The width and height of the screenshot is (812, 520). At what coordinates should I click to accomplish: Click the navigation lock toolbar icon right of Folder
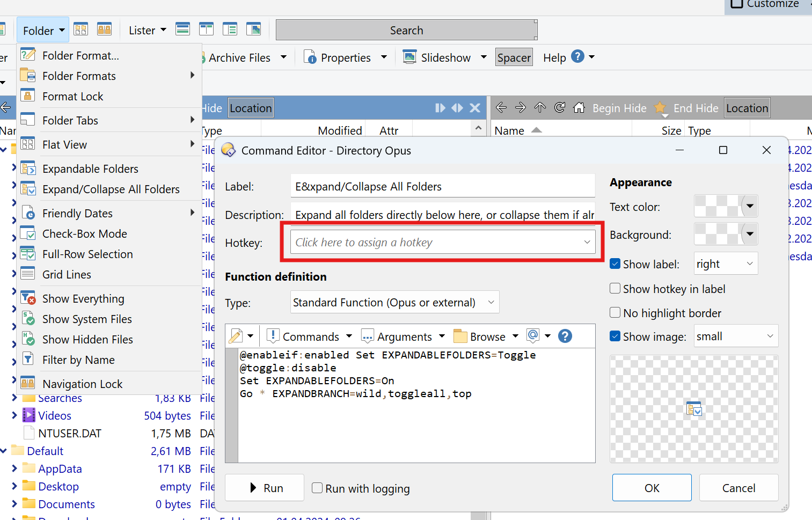pyautogui.click(x=105, y=29)
